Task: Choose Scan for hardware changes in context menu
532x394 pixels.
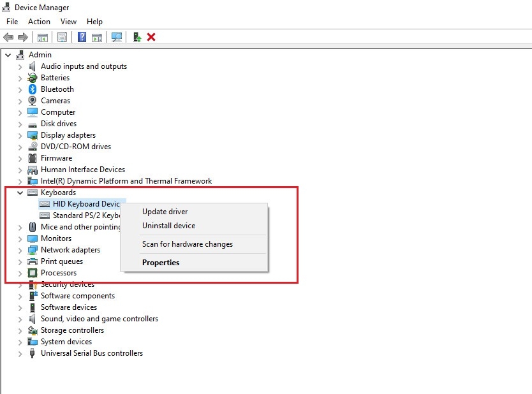Action: [x=188, y=244]
